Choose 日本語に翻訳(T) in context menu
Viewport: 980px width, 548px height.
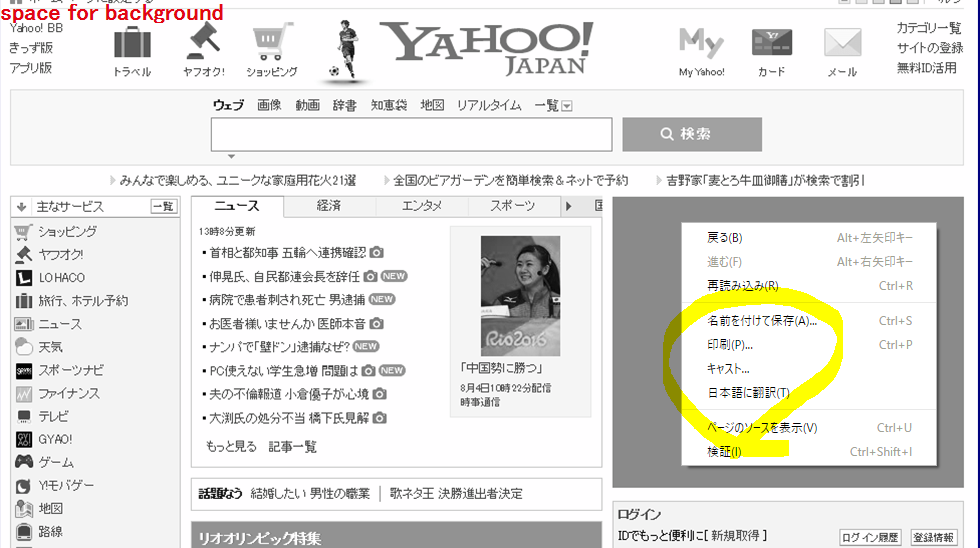pos(809,392)
